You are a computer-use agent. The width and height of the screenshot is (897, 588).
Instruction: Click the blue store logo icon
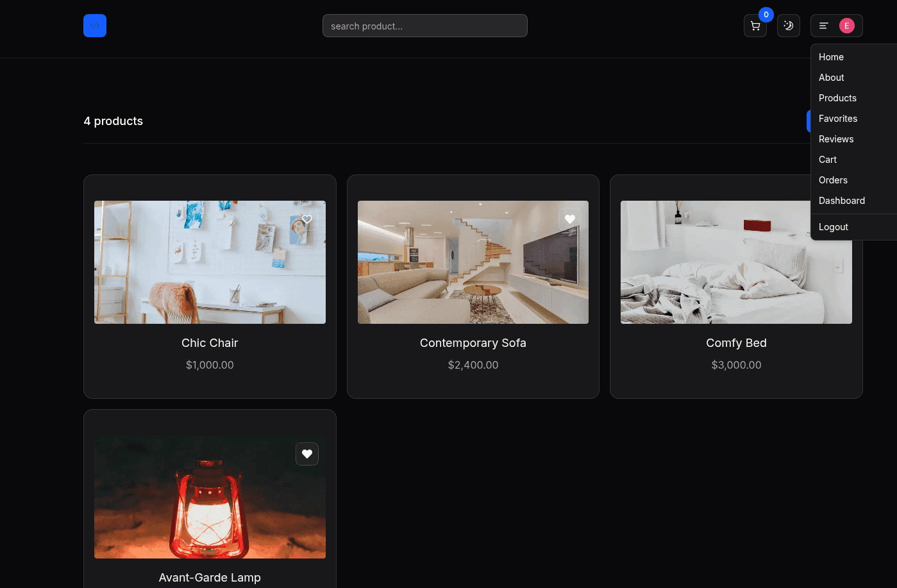tap(95, 26)
